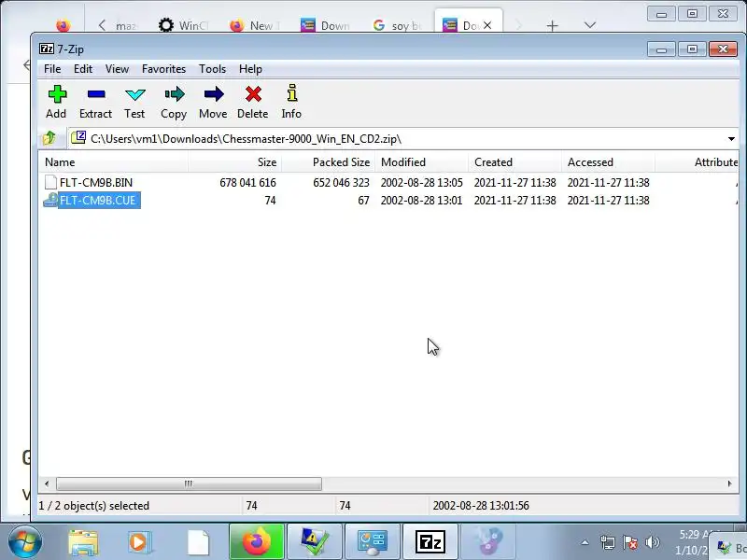The image size is (747, 560).
Task: Open a new browser tab with plus
Action: pyautogui.click(x=552, y=25)
